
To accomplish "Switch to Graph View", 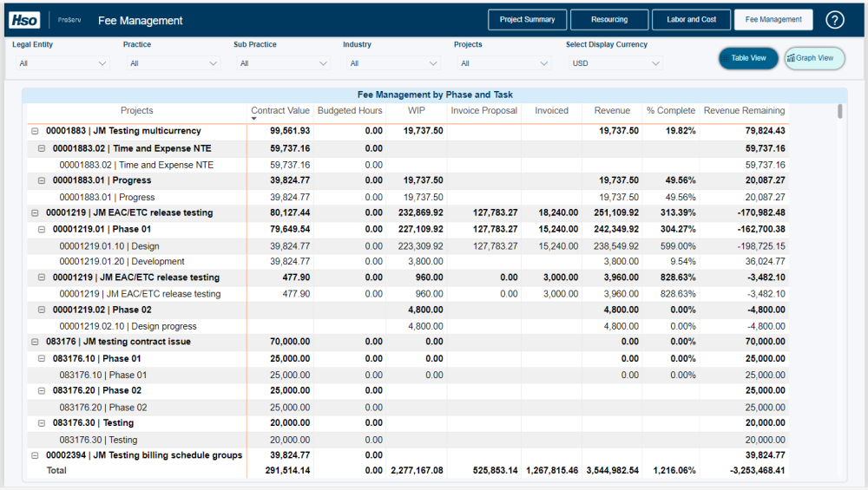I will tap(814, 58).
